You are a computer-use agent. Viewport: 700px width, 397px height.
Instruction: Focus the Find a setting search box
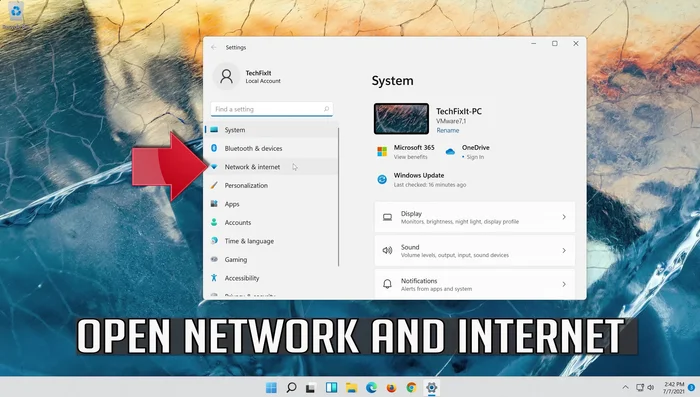point(272,109)
